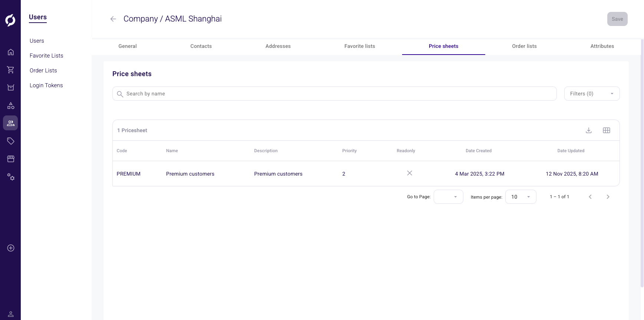The width and height of the screenshot is (644, 320).
Task: Click the download pricesheets icon
Action: tap(589, 130)
